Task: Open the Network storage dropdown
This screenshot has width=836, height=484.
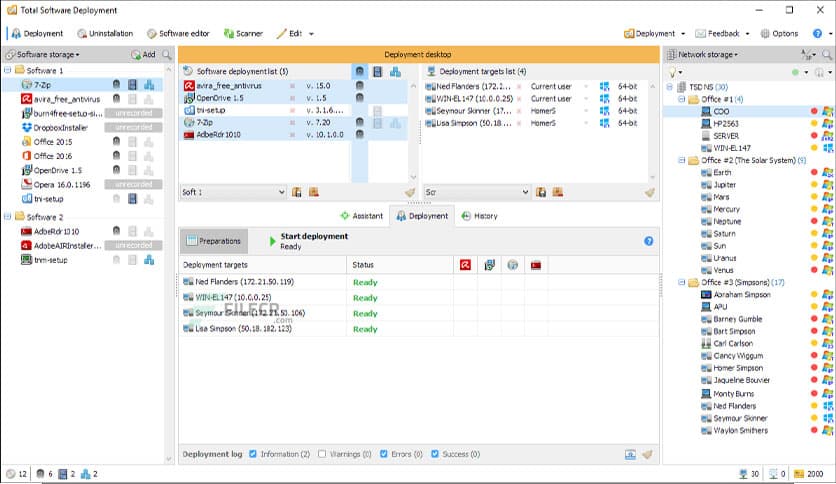Action: pyautogui.click(x=702, y=54)
